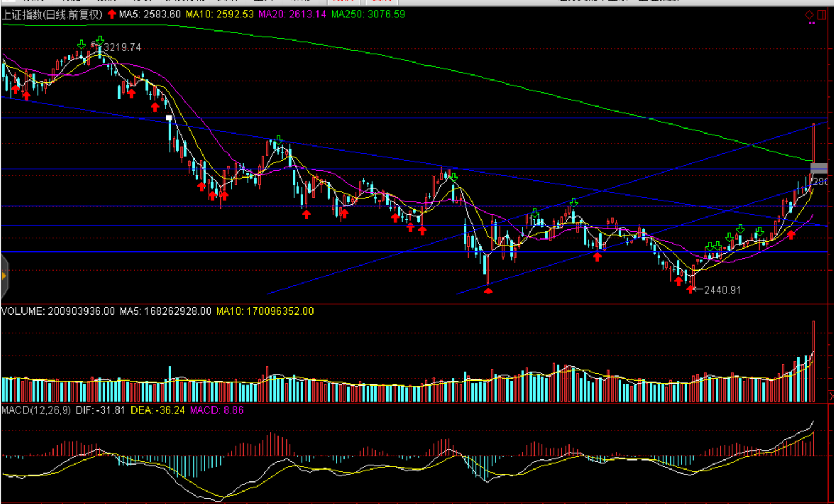The width and height of the screenshot is (834, 504).
Task: Click the MA250: 3076.59 indicator label
Action: pos(368,15)
